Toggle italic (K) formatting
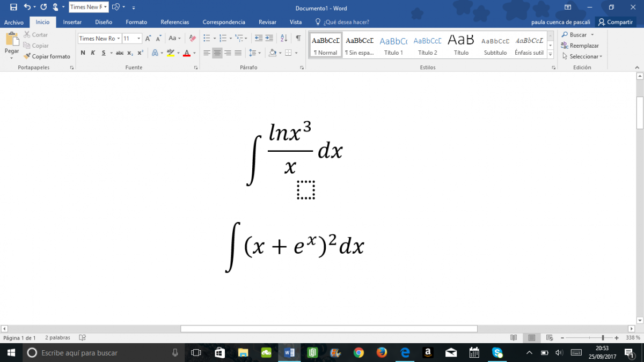The image size is (644, 362). (93, 53)
